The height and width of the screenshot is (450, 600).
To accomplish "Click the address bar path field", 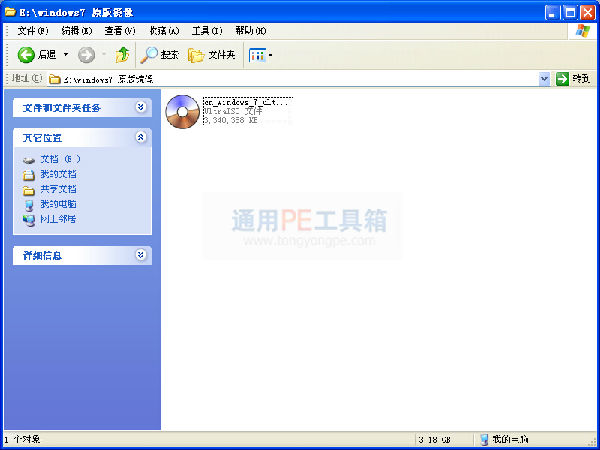I will 293,79.
